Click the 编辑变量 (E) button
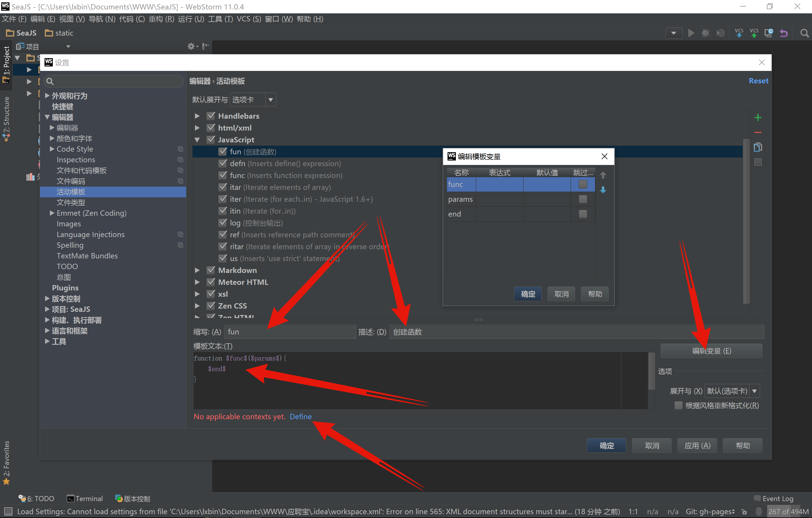This screenshot has width=812, height=518. click(711, 351)
